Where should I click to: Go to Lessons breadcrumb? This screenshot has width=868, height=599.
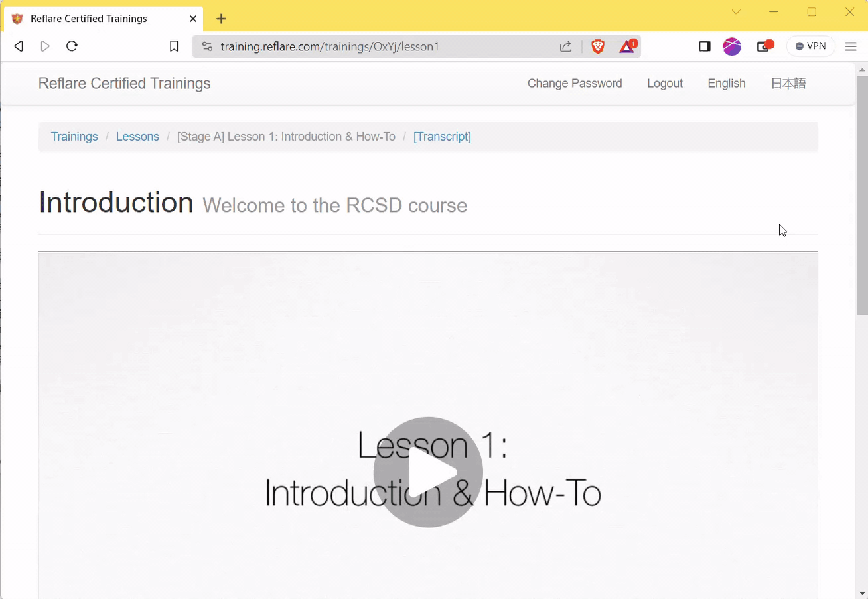coord(137,137)
